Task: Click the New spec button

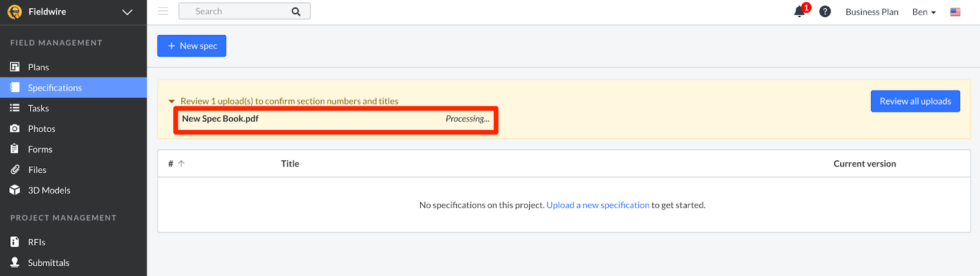Action: tap(192, 46)
